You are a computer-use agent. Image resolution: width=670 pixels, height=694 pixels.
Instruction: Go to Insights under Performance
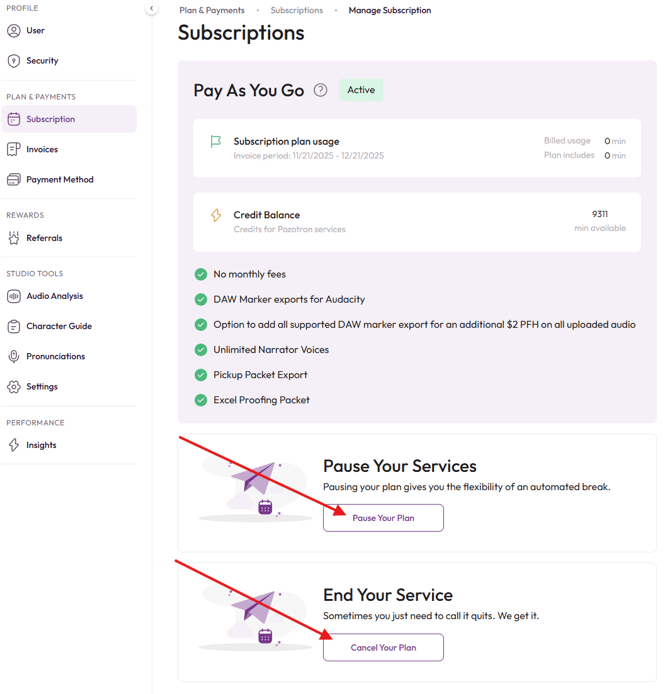41,445
